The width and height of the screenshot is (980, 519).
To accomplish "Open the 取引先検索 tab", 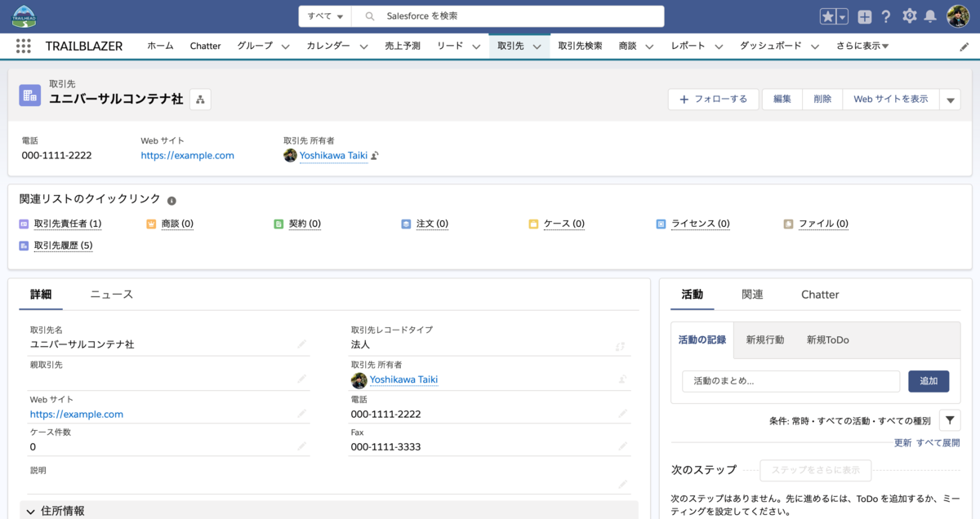I will [x=581, y=47].
